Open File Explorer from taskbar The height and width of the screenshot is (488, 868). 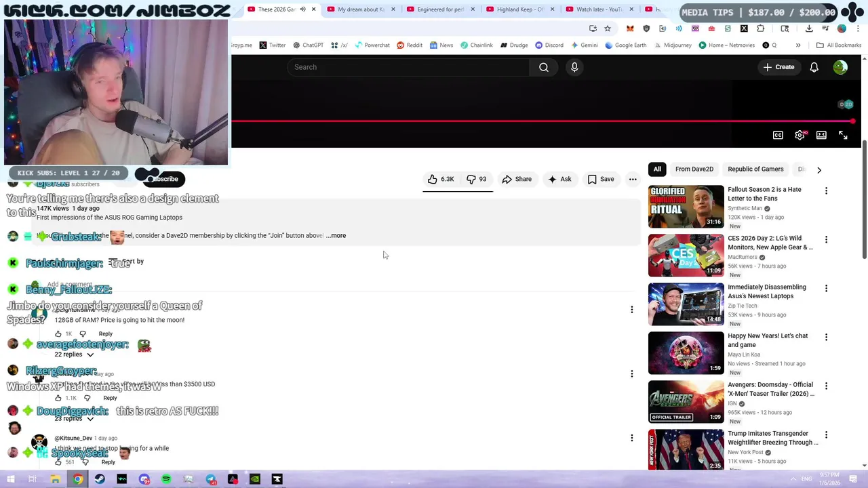55,479
